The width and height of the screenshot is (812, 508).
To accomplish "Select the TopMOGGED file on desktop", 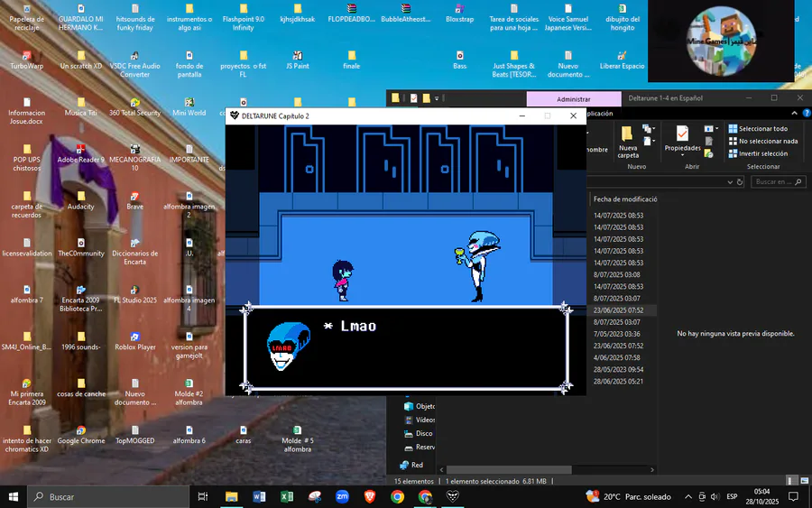I will coord(134,435).
